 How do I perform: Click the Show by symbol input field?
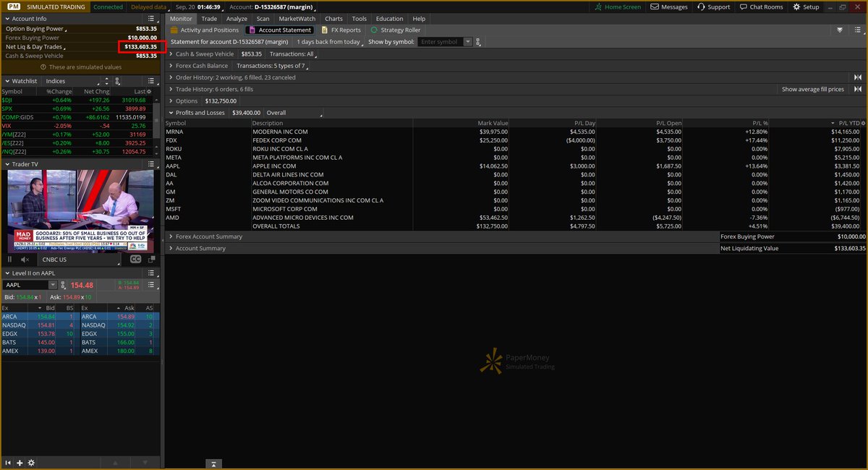[441, 42]
